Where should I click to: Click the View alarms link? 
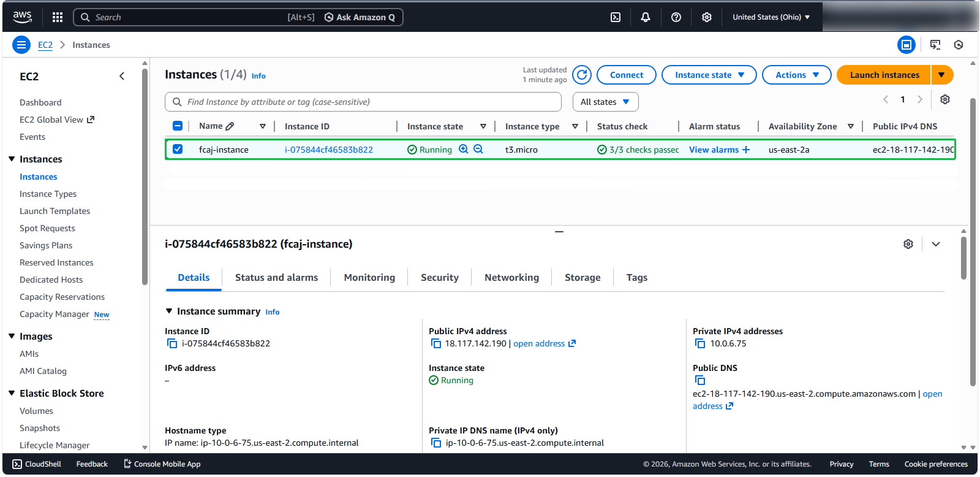tap(714, 150)
